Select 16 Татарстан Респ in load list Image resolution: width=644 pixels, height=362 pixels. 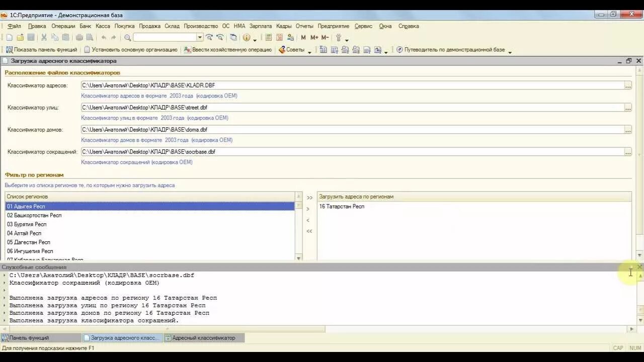[474, 207]
